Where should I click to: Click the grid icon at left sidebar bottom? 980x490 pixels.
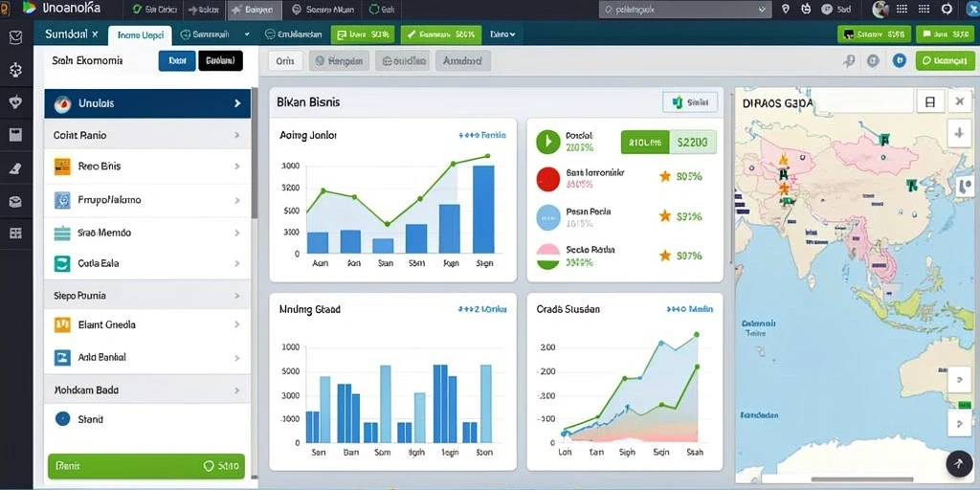(15, 234)
